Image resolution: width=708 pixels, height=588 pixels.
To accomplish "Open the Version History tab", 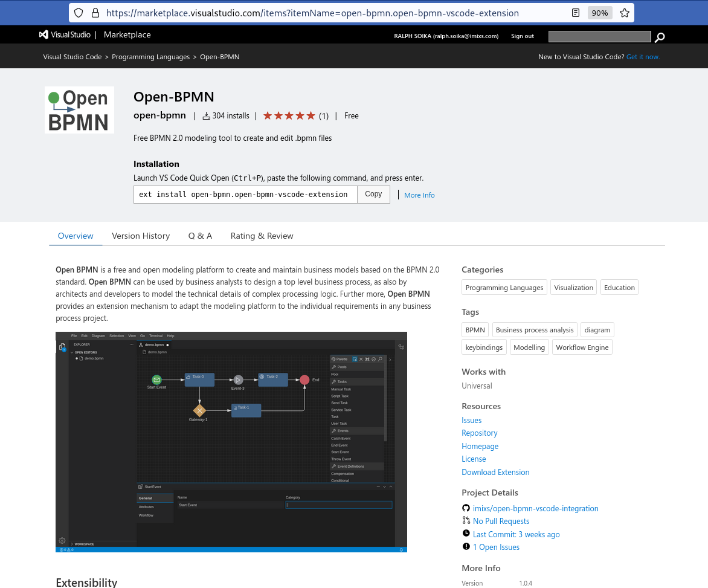I will (141, 236).
